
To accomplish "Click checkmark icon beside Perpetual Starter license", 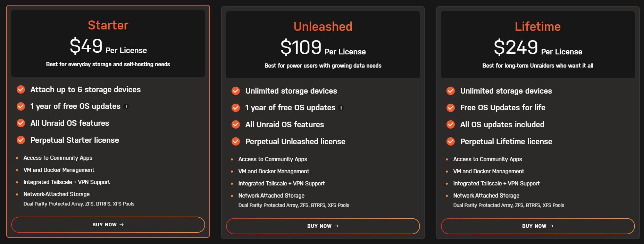I will 21,140.
